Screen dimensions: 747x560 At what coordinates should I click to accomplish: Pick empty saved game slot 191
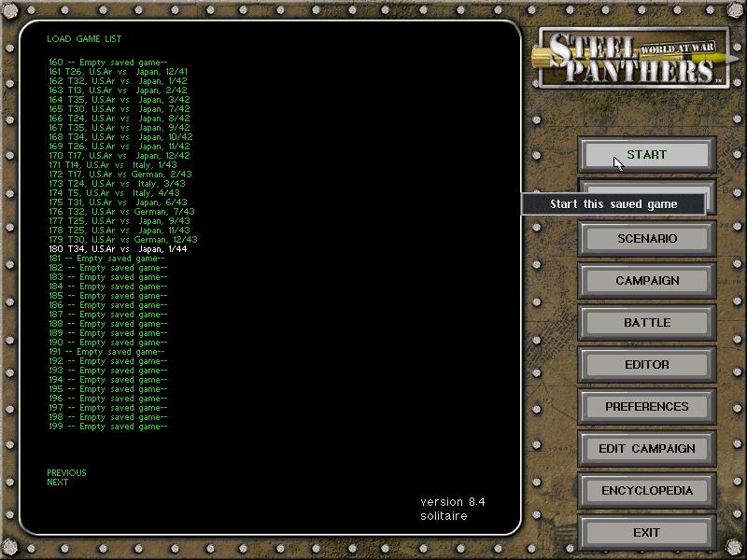(x=106, y=352)
